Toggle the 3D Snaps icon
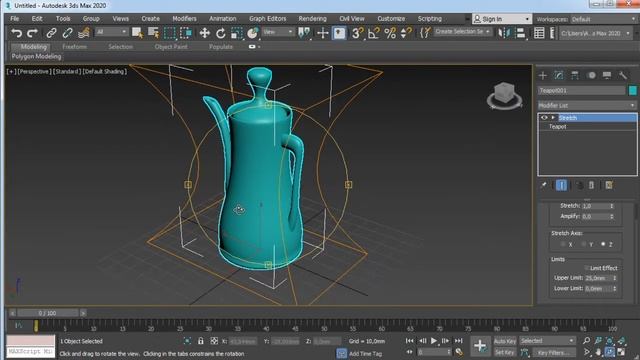 tap(357, 33)
